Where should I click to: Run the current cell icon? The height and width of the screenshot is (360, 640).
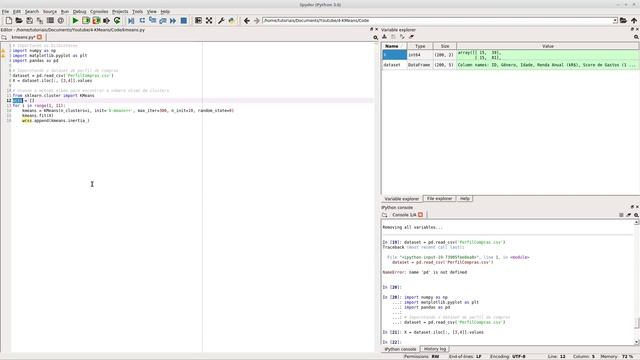tap(86, 20)
